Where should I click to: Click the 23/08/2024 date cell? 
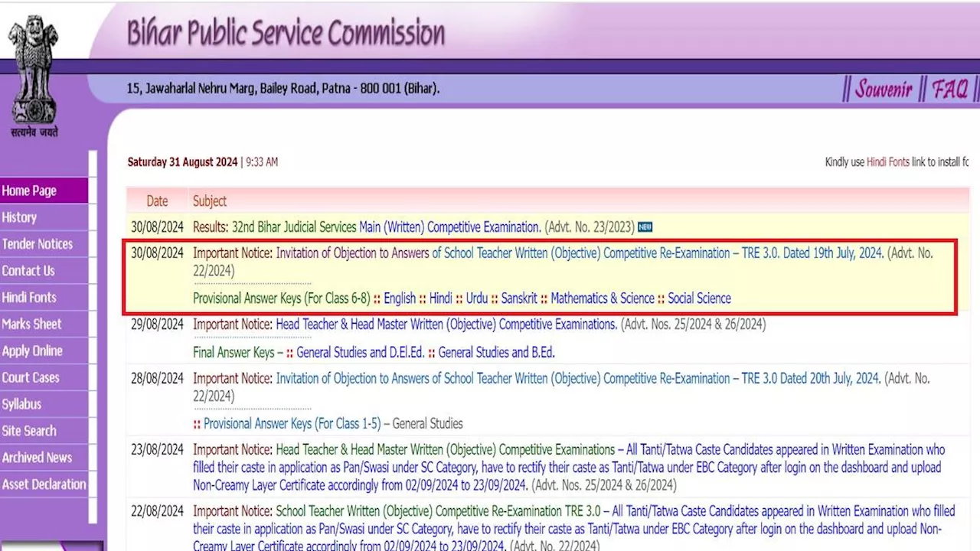(157, 450)
